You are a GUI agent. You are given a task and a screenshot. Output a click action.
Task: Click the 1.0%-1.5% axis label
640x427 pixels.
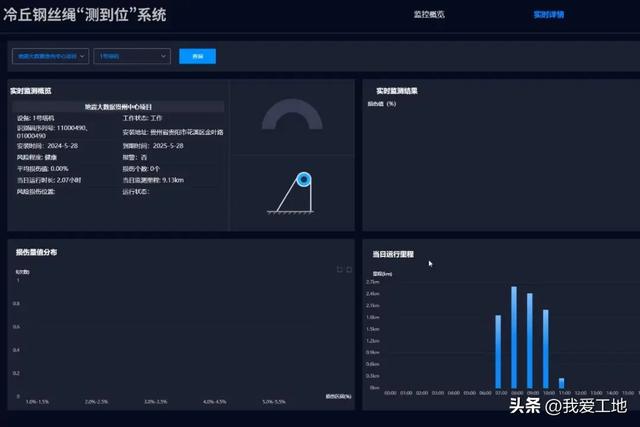click(x=37, y=402)
